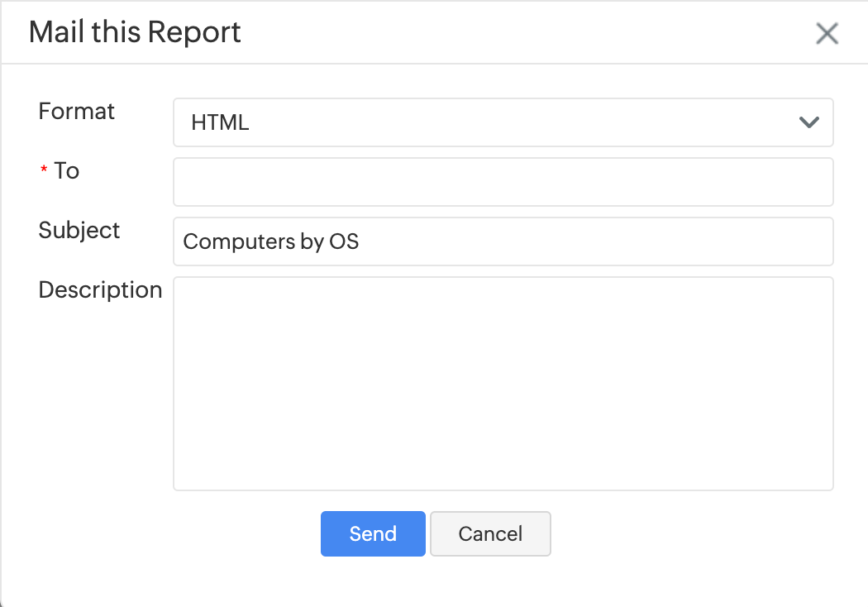Image resolution: width=868 pixels, height=607 pixels.
Task: Expand the Format dropdown chevron arrow
Action: click(808, 122)
